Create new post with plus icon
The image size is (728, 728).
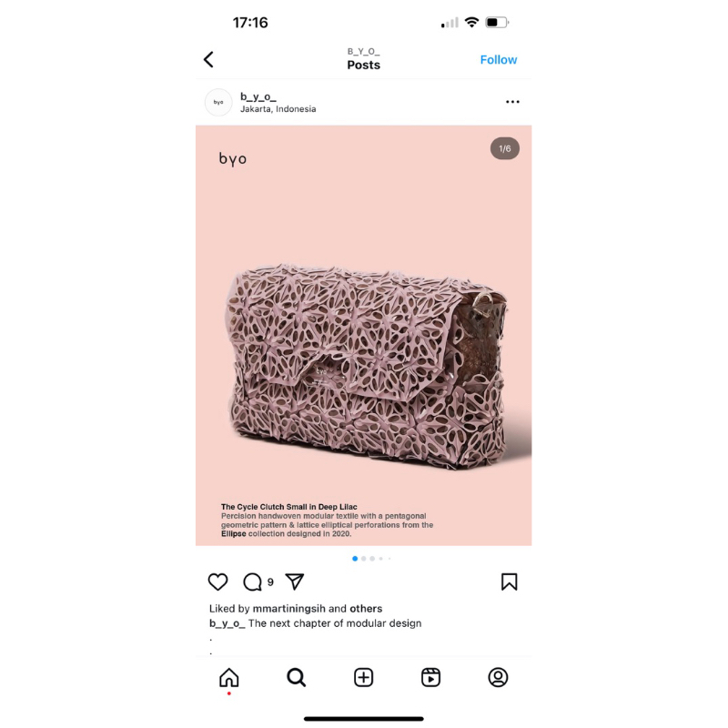click(363, 677)
